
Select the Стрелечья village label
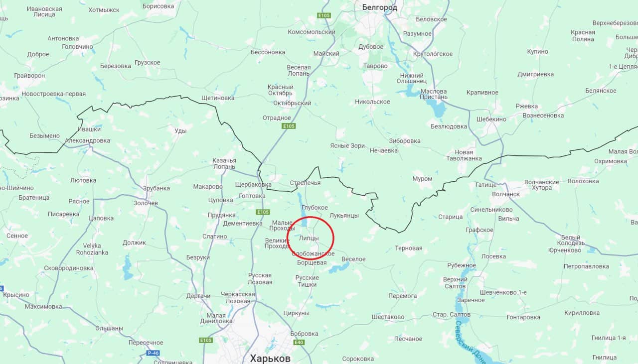[305, 183]
